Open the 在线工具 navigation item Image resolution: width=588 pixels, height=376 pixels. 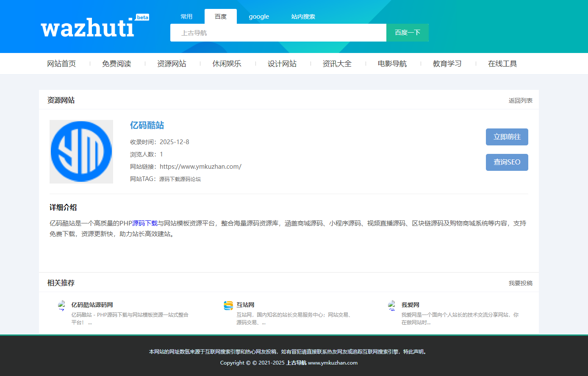pyautogui.click(x=502, y=64)
